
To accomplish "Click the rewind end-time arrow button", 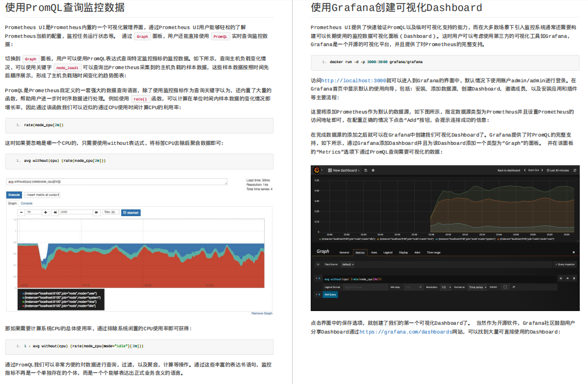I will pyautogui.click(x=55, y=212).
